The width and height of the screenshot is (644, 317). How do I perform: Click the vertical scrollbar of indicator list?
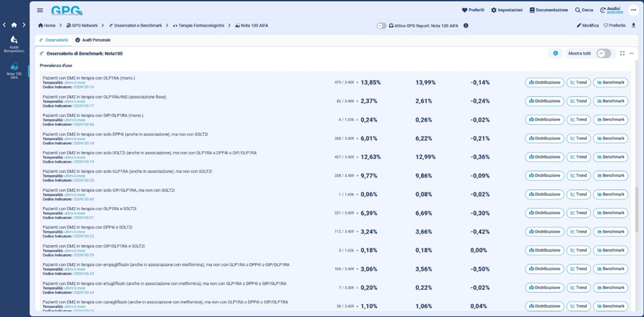(636, 206)
